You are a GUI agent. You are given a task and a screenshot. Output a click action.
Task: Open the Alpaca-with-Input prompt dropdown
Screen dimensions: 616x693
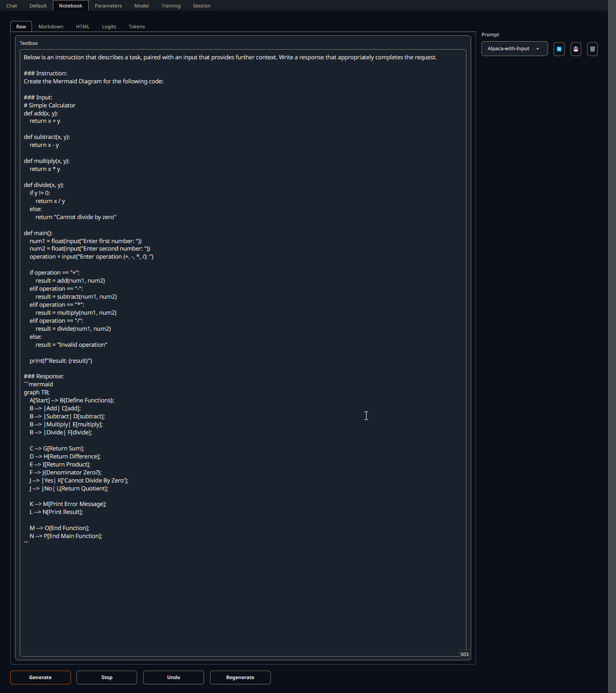tap(513, 49)
